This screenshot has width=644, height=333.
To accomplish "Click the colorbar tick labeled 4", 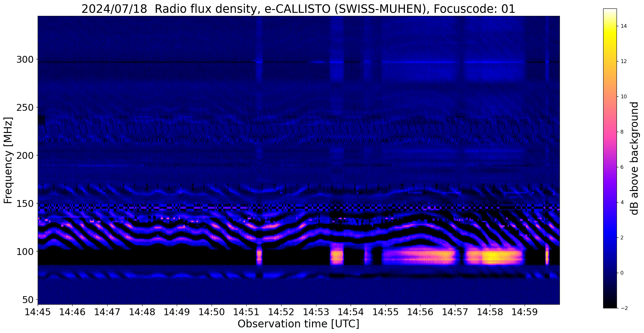I will [x=622, y=203].
